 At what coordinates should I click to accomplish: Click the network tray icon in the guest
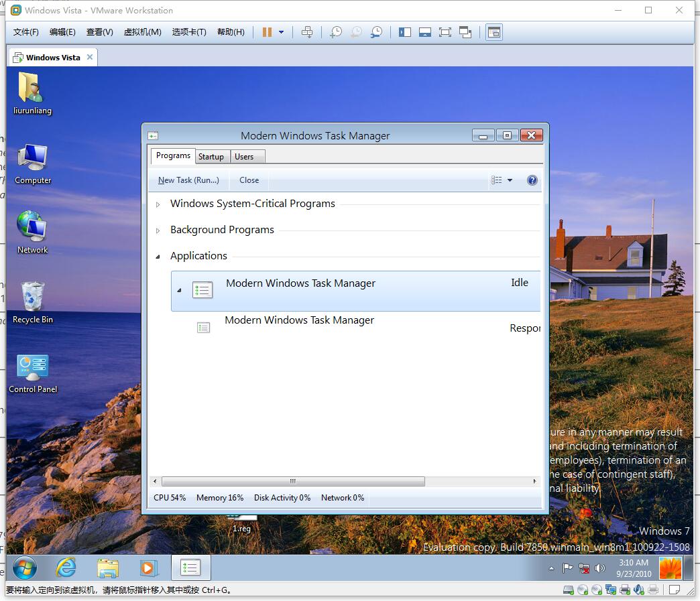click(x=584, y=568)
